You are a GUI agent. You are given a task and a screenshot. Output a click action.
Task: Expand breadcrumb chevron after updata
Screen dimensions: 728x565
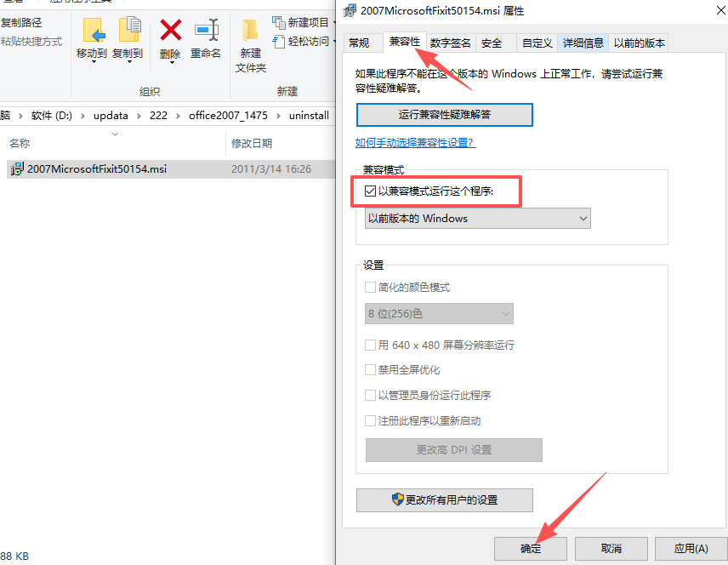click(139, 116)
